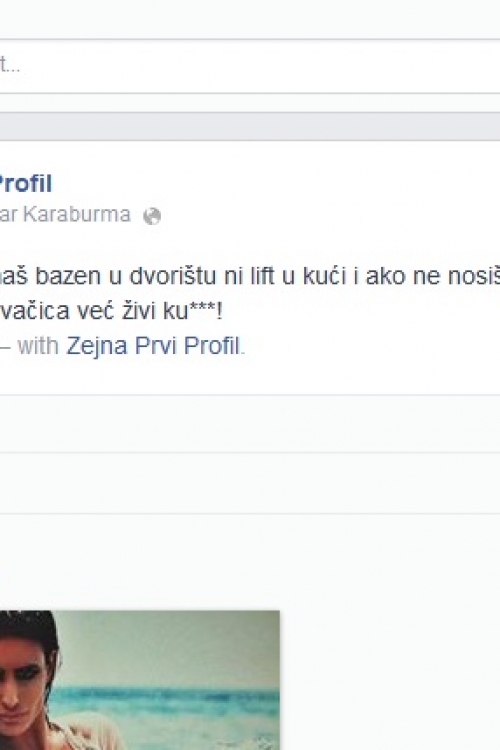The image size is (500, 750).
Task: Focus the text input field at top
Action: [250, 66]
